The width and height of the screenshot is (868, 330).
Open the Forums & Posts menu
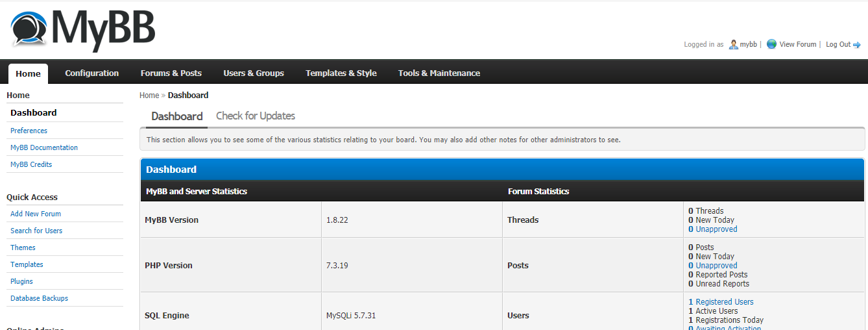click(171, 73)
